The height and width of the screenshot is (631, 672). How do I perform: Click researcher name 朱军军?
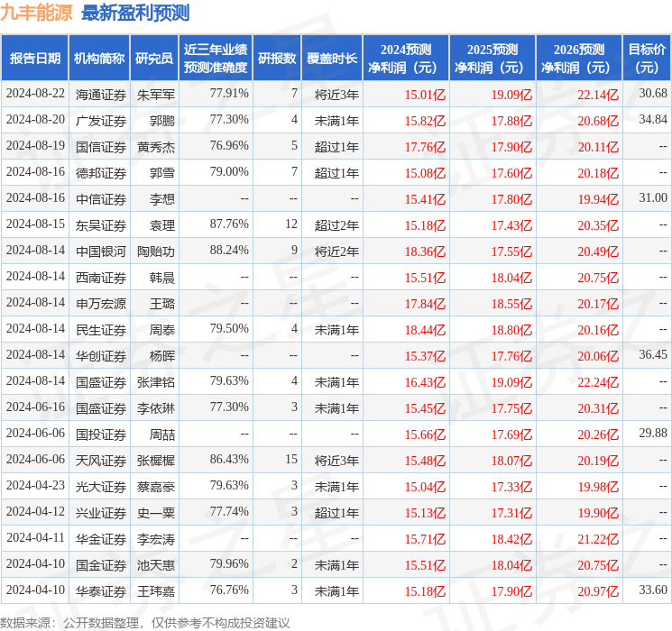pos(156,95)
